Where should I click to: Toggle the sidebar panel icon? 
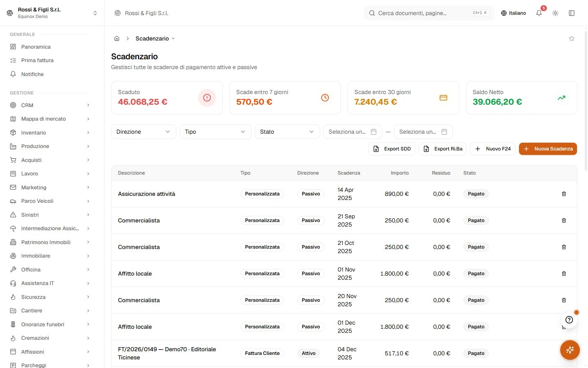(x=572, y=13)
